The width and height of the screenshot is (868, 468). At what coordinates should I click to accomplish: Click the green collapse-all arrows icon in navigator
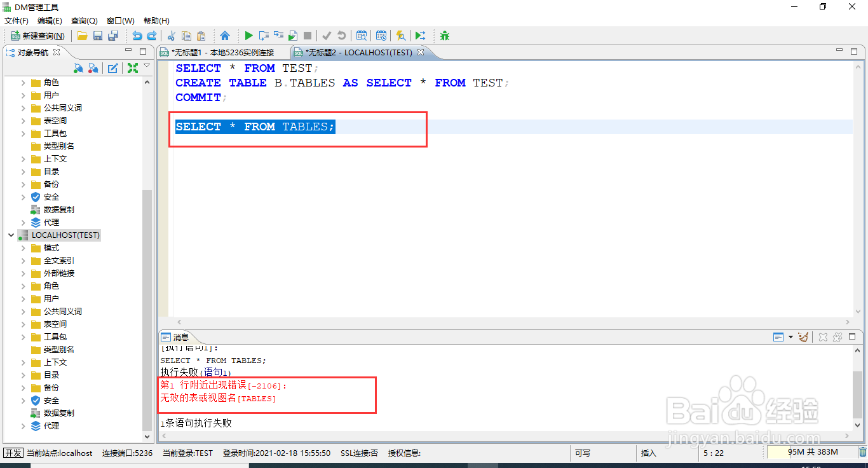click(133, 68)
